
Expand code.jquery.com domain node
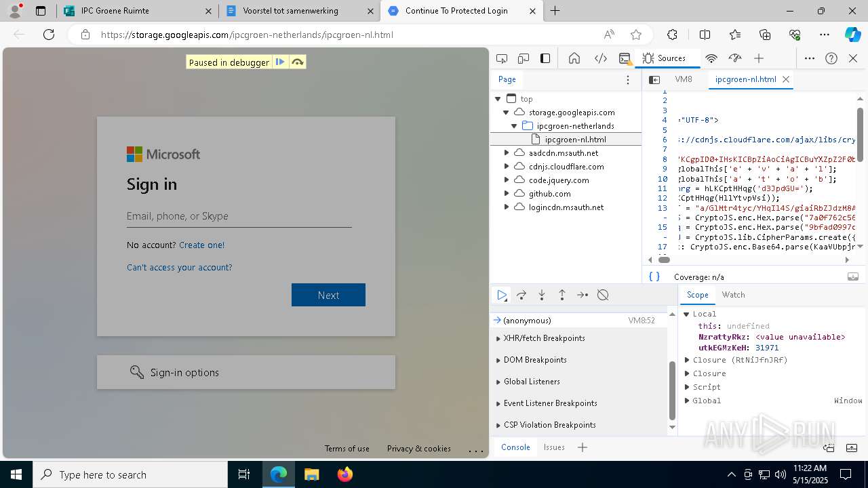point(506,180)
